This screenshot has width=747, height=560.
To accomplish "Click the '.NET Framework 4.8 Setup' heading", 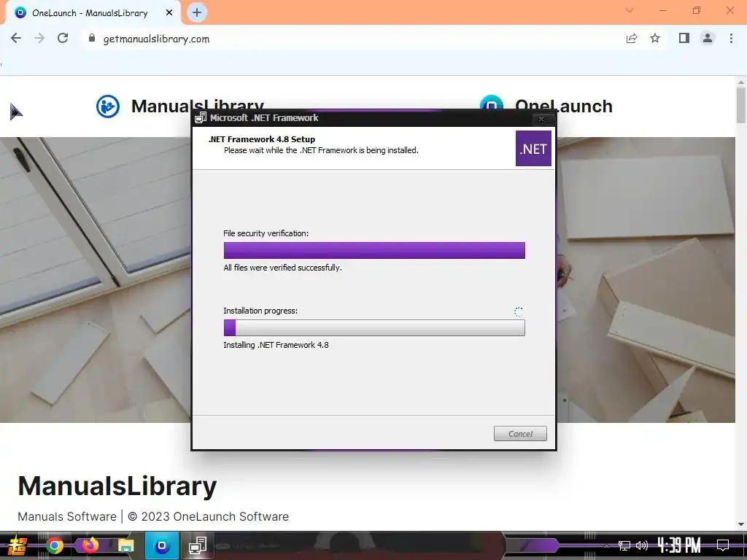I will [x=262, y=139].
